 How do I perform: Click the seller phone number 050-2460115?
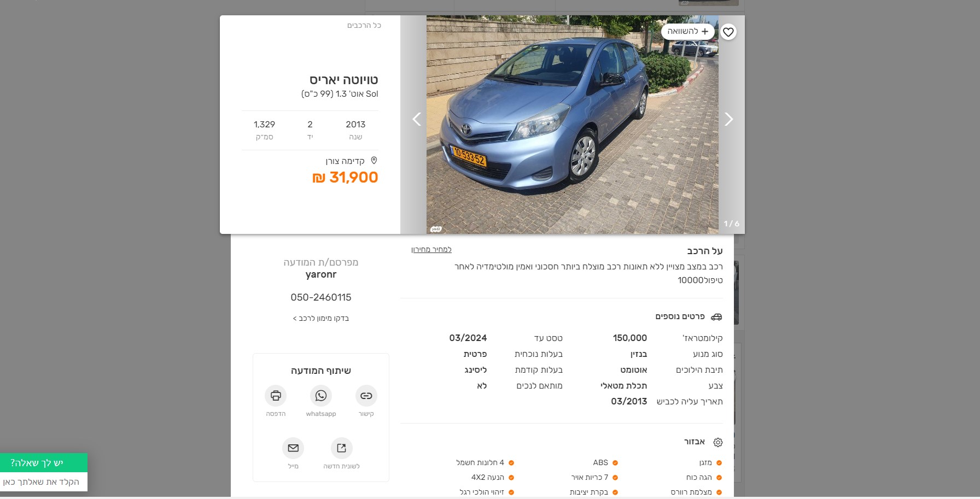[321, 297]
